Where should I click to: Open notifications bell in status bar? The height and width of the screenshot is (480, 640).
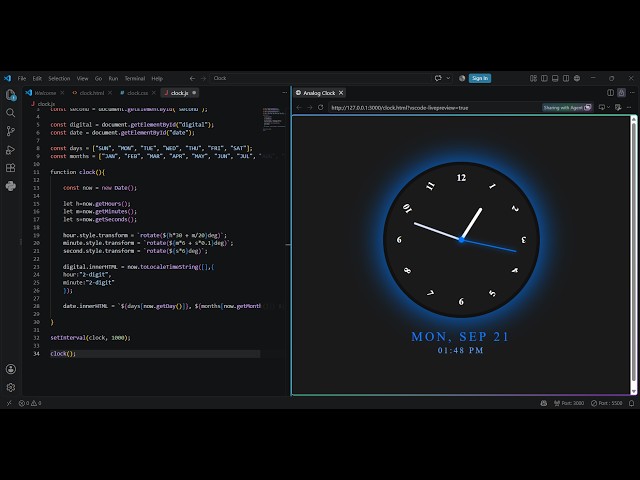coord(632,403)
